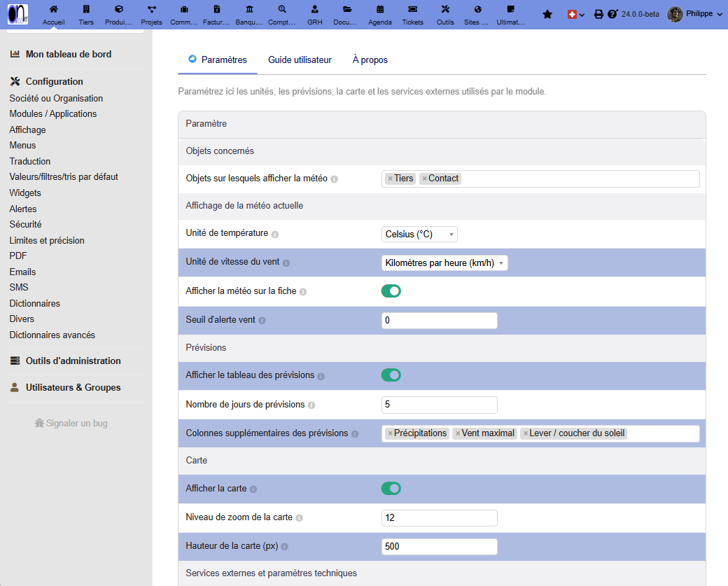Expand the wind speed unit dropdown
The width and height of the screenshot is (728, 586).
[x=444, y=263]
